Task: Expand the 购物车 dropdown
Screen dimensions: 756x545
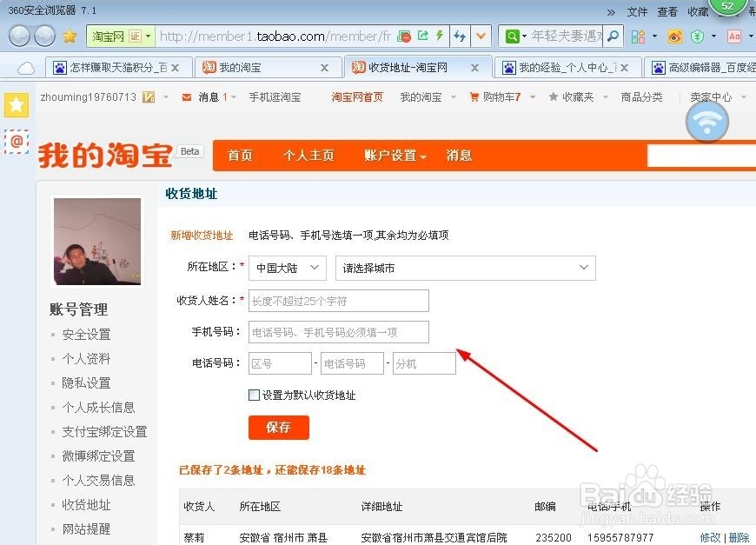Action: [x=533, y=97]
